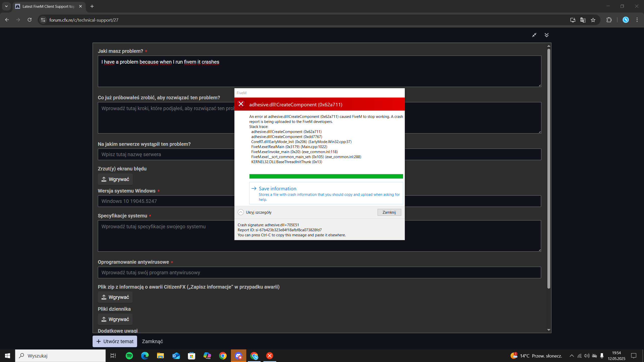Open the tab search dropdown arrow
Screen dimensions: 644x362
[x=6, y=6]
